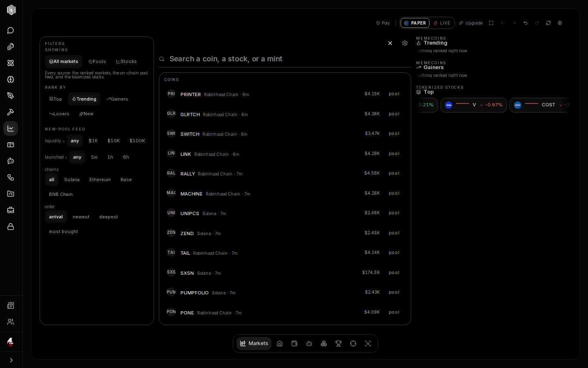Set liquidity filter to $1K

[93, 141]
